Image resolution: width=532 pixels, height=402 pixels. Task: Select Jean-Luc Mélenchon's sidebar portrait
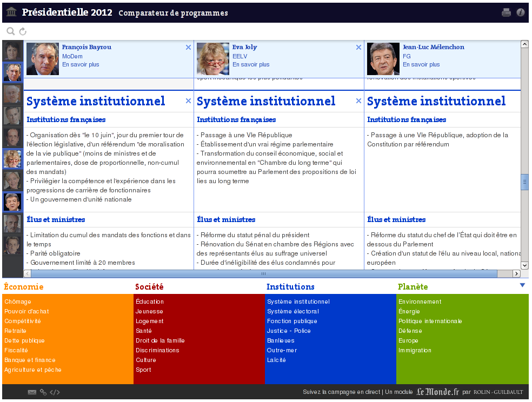(12, 202)
